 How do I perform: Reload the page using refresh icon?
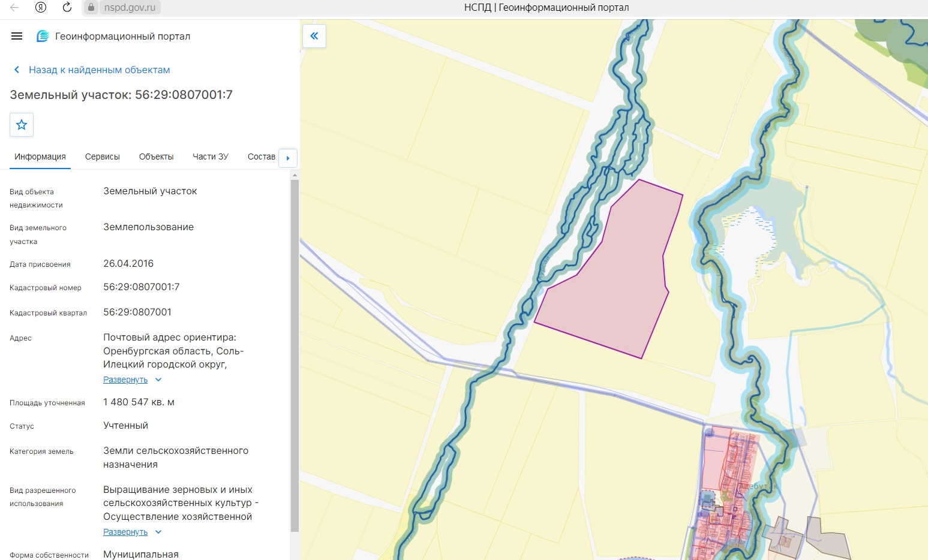(67, 7)
